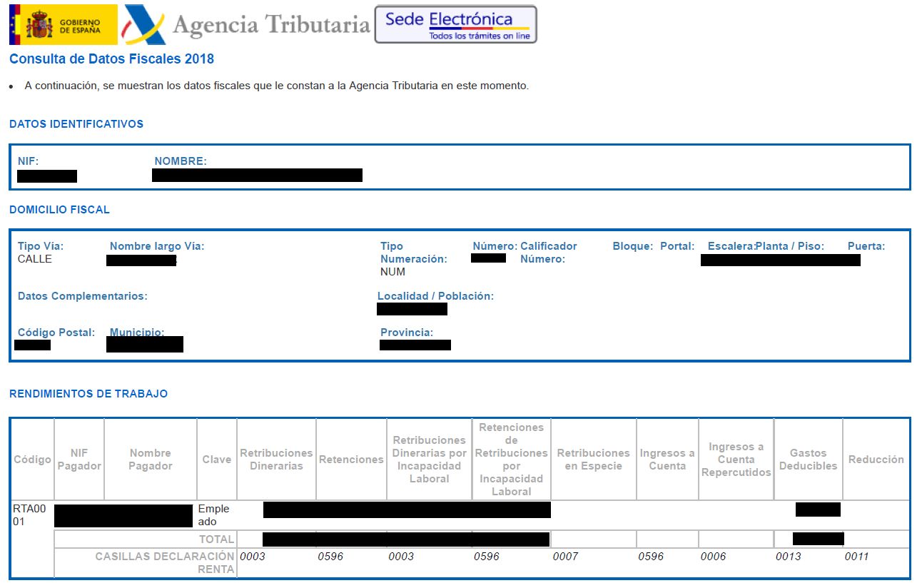Click the Gobierno de España logo

tap(64, 24)
